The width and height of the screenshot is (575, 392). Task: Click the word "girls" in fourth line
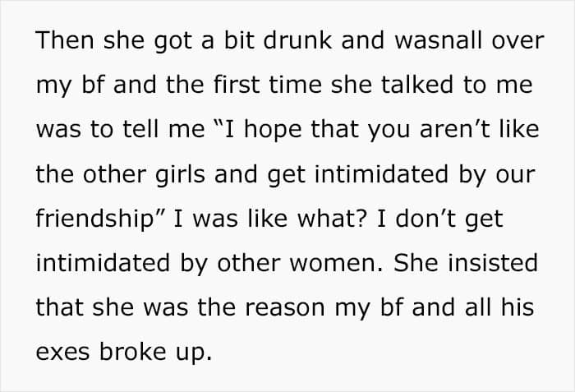coord(180,175)
